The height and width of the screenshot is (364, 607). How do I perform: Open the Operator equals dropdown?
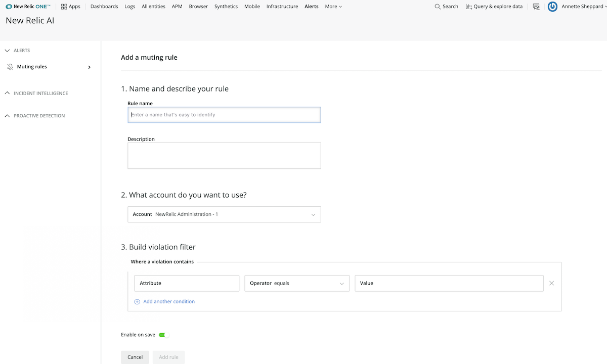point(297,283)
